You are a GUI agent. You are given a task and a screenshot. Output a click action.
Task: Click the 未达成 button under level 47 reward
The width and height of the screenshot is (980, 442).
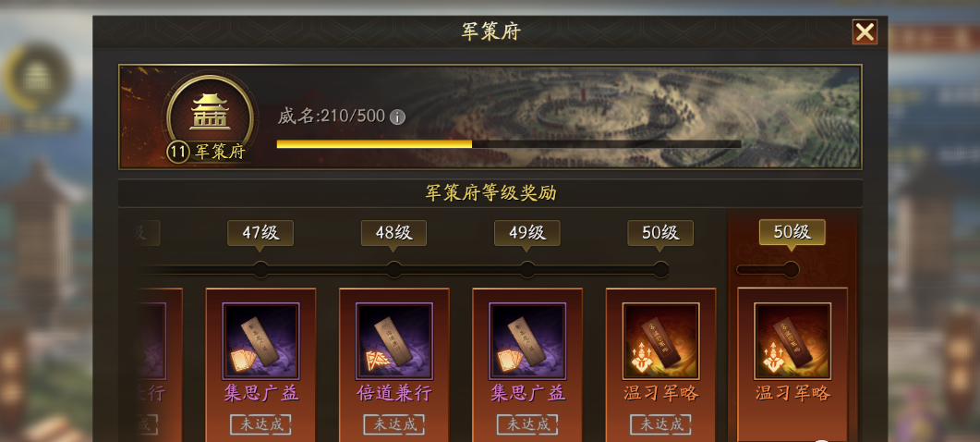[260, 424]
